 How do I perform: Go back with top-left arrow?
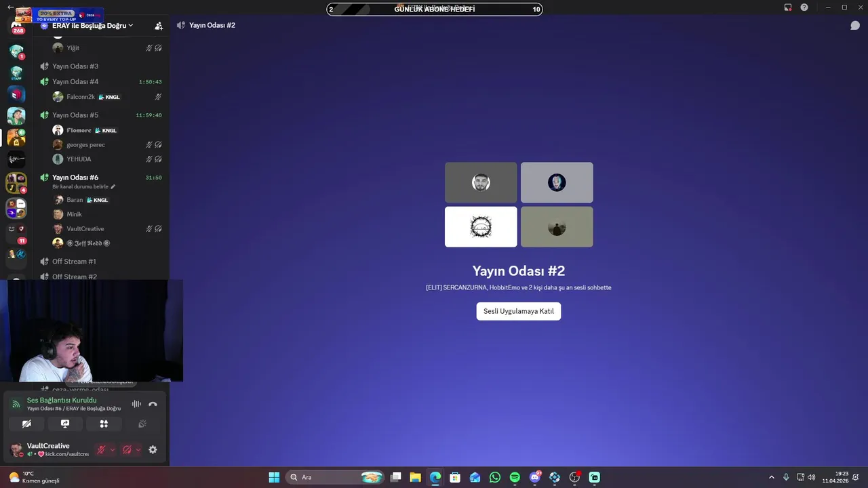tap(10, 7)
